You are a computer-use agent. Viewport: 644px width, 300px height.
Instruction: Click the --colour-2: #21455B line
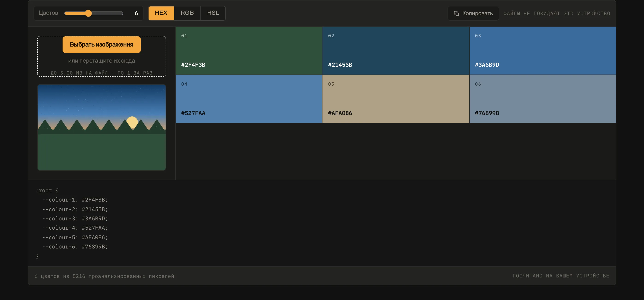(x=75, y=209)
